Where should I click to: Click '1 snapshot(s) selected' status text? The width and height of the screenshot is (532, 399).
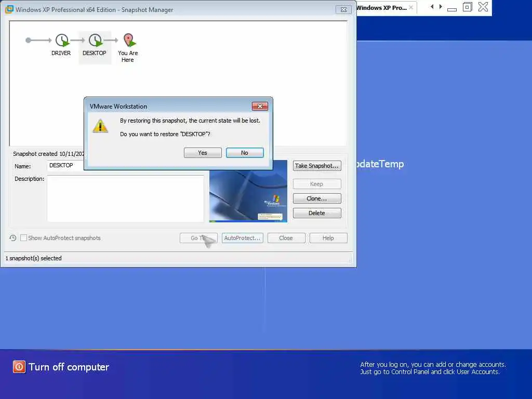pos(34,258)
